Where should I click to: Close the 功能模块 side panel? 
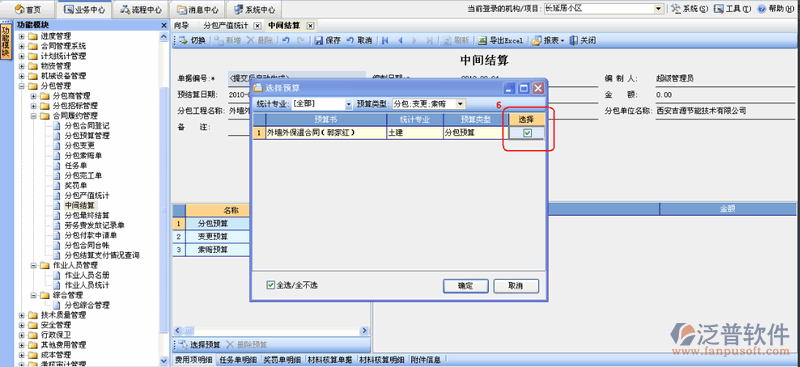click(164, 25)
